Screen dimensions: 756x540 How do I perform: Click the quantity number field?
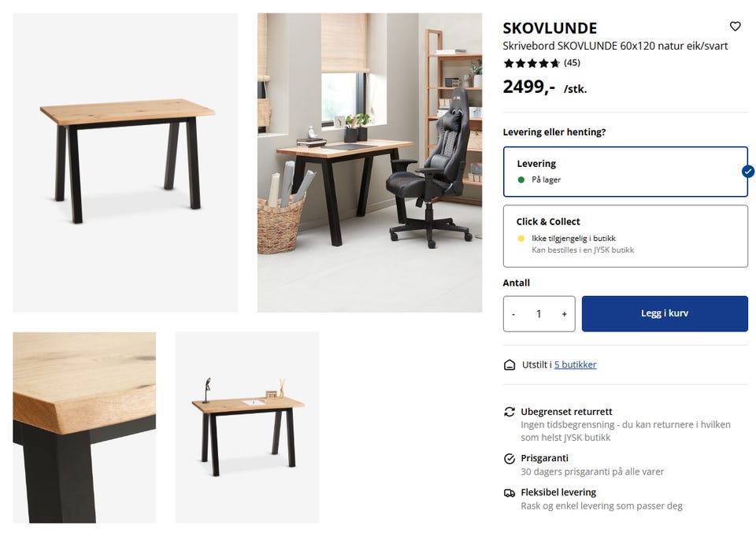tap(539, 314)
